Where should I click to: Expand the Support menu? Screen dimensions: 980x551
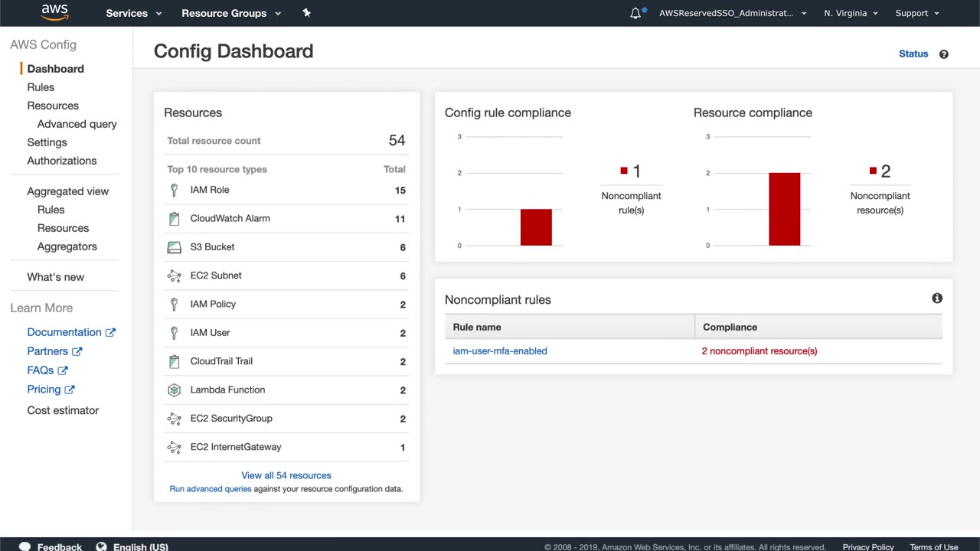(916, 13)
